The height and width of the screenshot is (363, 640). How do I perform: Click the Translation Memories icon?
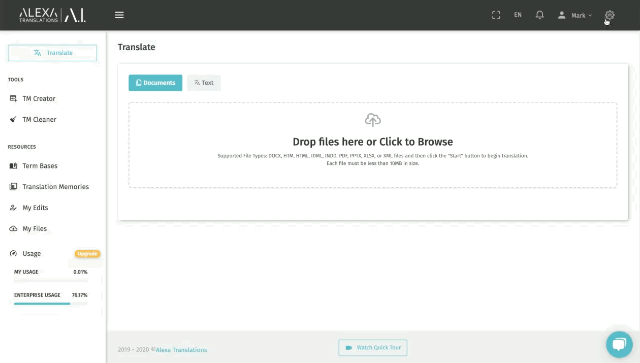pyautogui.click(x=13, y=187)
